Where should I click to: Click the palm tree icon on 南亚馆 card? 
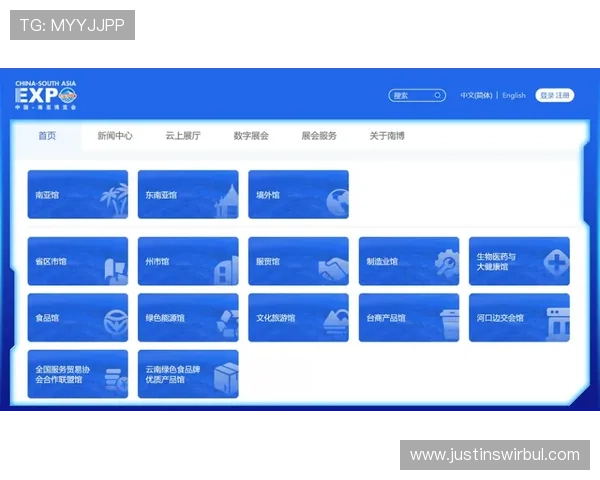coord(114,201)
